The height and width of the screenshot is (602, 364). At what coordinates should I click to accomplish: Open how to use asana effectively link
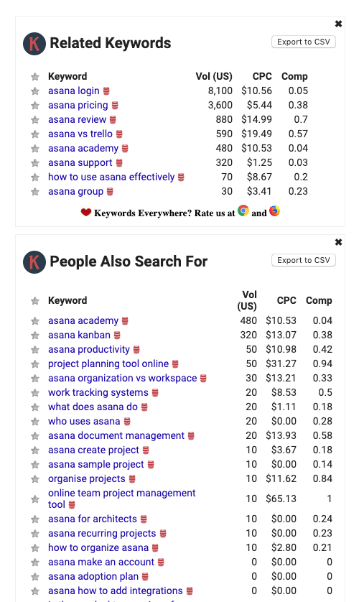click(111, 177)
